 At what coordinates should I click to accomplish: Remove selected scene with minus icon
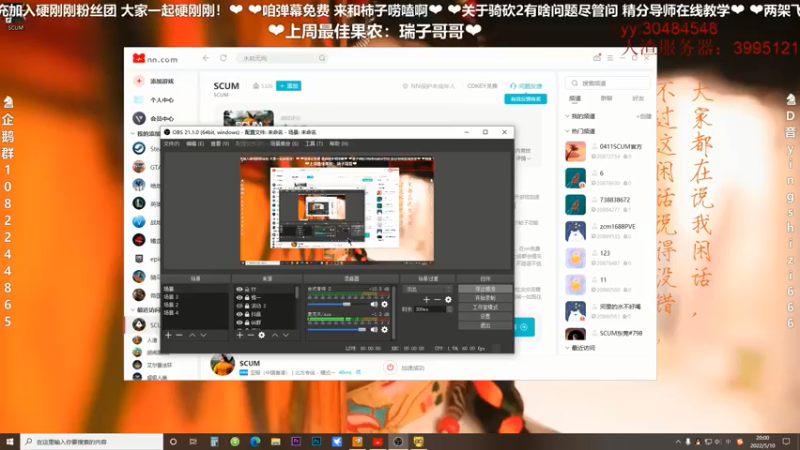(179, 335)
